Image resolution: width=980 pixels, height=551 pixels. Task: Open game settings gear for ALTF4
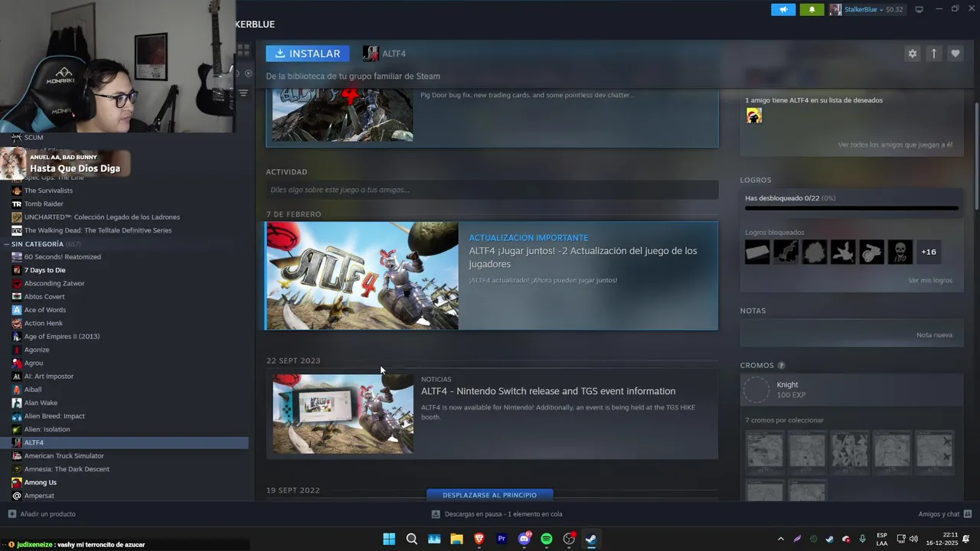[x=912, y=54]
